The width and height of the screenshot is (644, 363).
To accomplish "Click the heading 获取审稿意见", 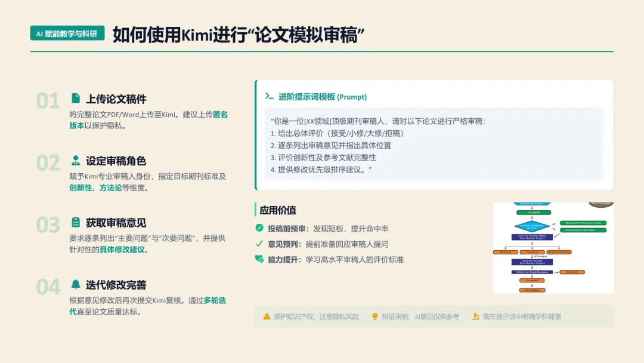I will coord(116,223).
